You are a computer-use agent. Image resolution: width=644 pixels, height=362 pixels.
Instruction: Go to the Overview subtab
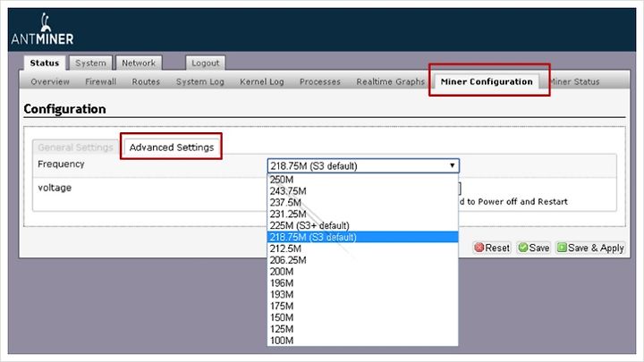tap(50, 81)
